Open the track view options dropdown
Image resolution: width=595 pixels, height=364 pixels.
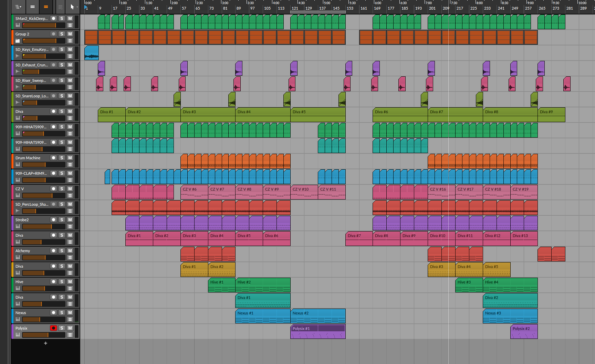pos(18,7)
